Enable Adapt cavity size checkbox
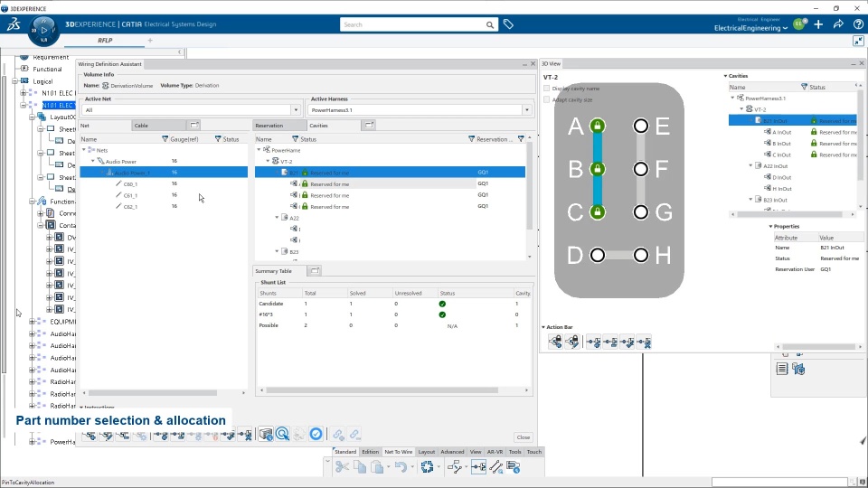 [547, 99]
